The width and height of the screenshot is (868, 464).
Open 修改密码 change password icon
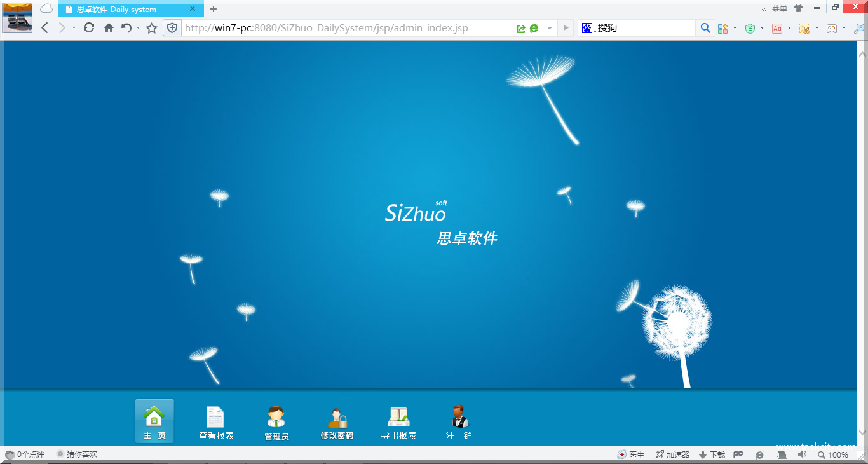pos(337,422)
